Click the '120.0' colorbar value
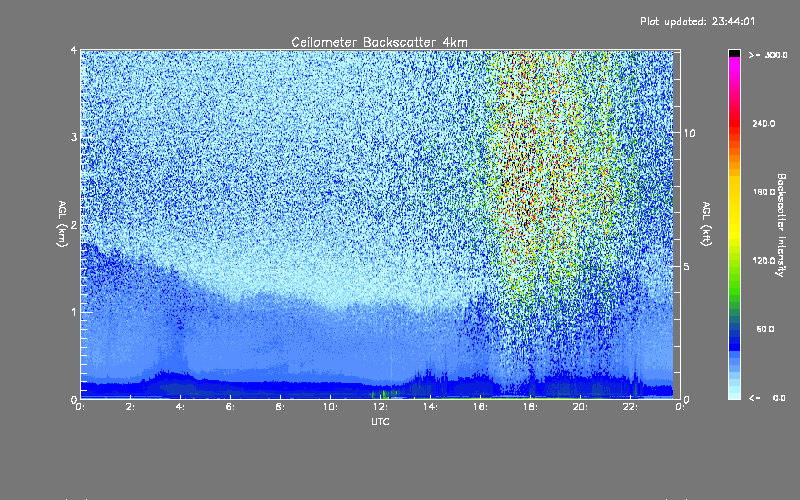This screenshot has height=500, width=800. (764, 261)
